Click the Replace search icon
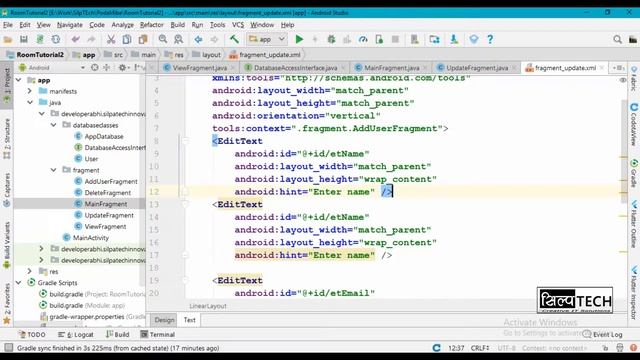640x360 pixels. (x=179, y=39)
